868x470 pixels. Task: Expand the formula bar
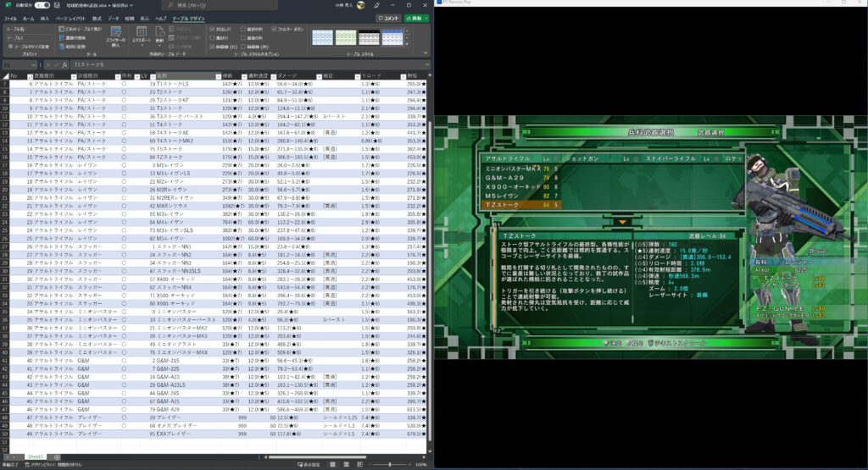point(427,64)
